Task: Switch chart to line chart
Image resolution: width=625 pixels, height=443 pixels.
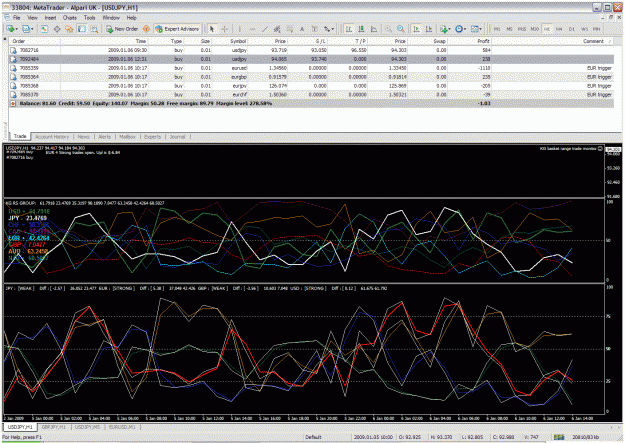Action: 374,29
